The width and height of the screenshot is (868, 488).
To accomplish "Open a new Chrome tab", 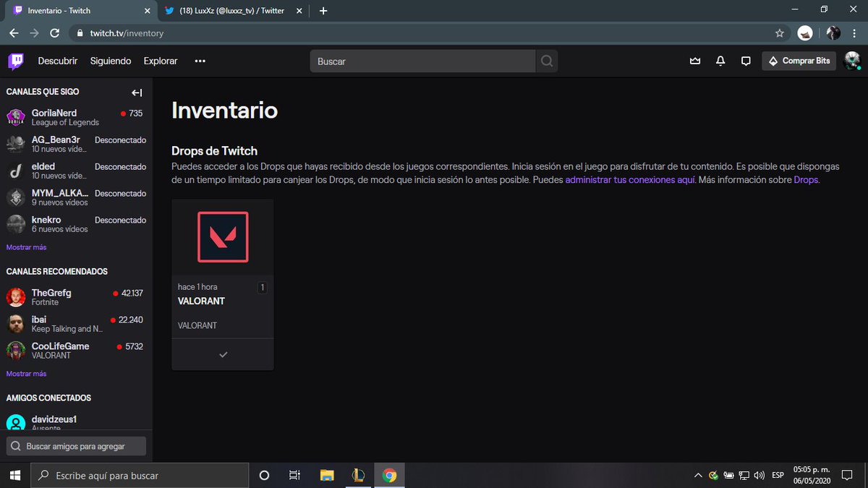I will (x=323, y=11).
